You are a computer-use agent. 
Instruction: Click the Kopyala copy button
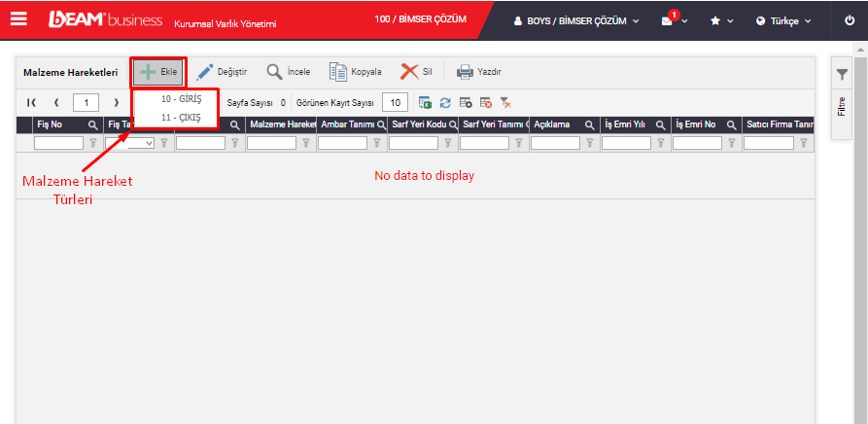pos(356,72)
